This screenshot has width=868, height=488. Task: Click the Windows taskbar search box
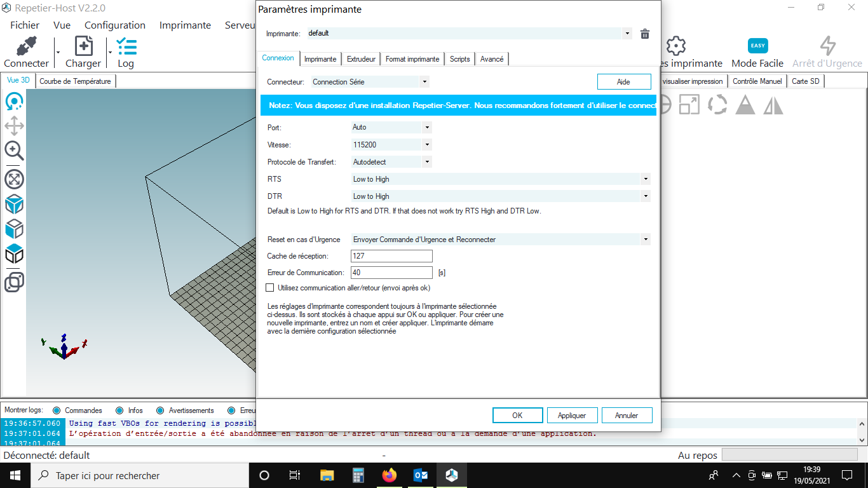click(139, 475)
